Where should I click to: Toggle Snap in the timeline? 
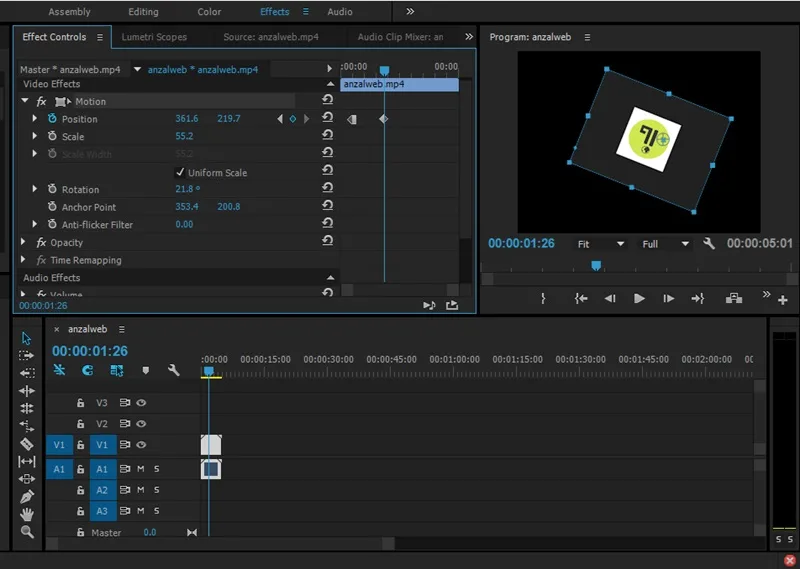[x=88, y=370]
